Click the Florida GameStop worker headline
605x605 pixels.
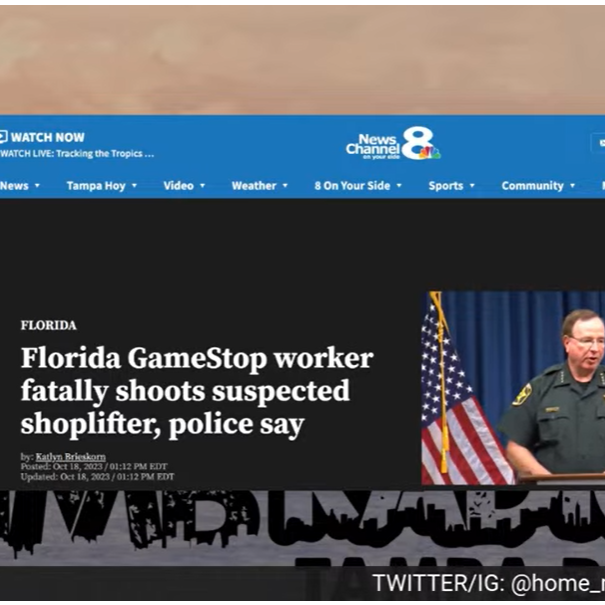click(x=197, y=391)
